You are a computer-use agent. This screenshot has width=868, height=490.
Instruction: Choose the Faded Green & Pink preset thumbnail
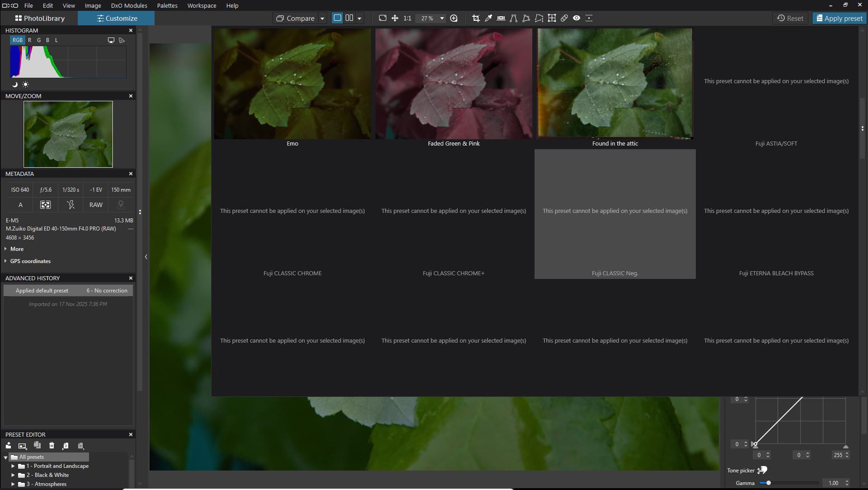coord(453,84)
